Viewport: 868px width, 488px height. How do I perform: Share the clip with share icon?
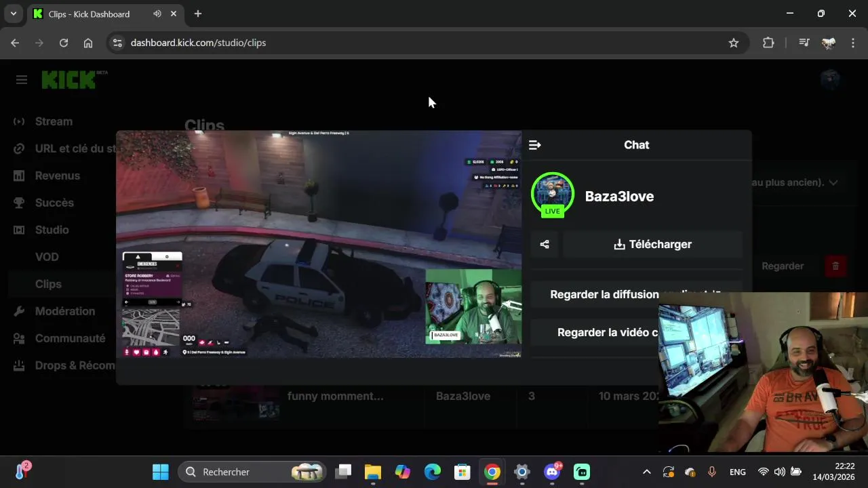[x=545, y=244]
